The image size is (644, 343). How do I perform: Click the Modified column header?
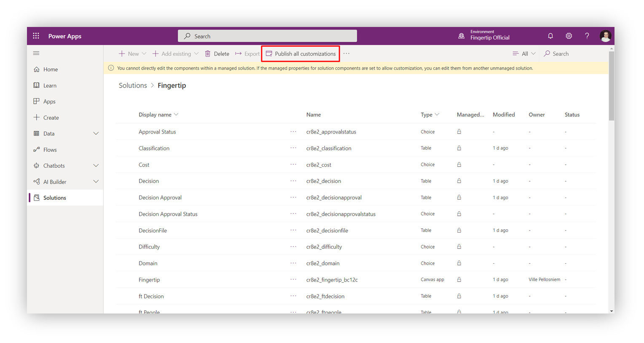tap(504, 115)
